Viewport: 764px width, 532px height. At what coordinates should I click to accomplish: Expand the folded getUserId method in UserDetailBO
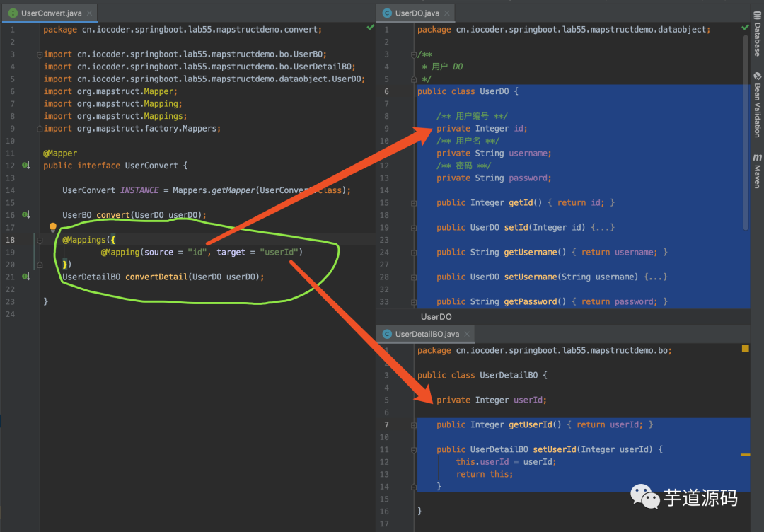[414, 424]
